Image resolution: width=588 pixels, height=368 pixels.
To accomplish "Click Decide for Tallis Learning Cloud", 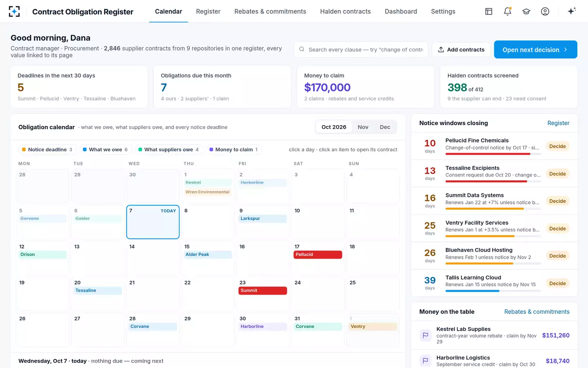I will [557, 283].
